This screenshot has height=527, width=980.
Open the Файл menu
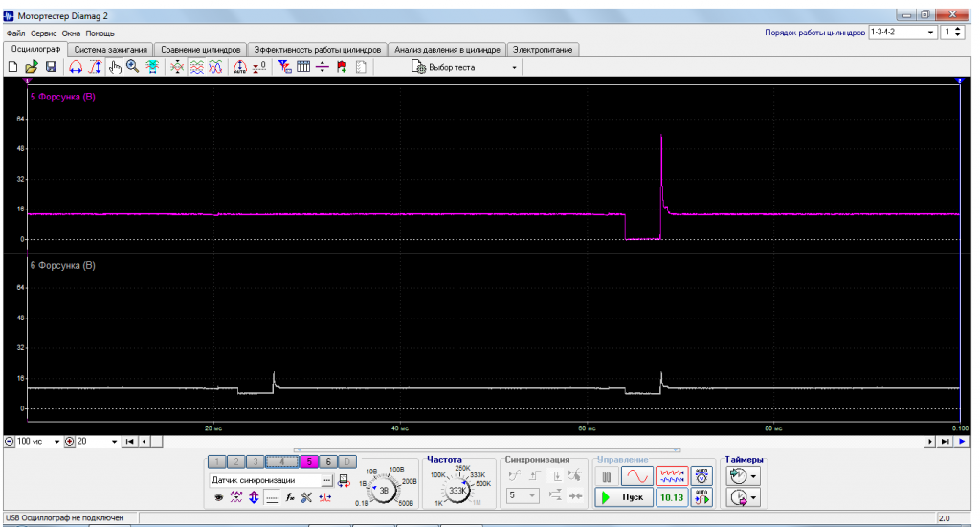(x=15, y=33)
